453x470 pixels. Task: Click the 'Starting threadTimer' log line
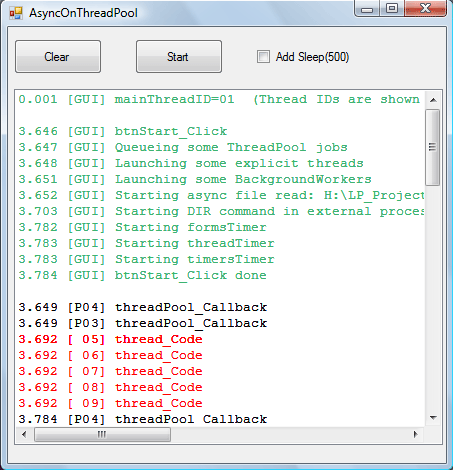pyautogui.click(x=146, y=243)
